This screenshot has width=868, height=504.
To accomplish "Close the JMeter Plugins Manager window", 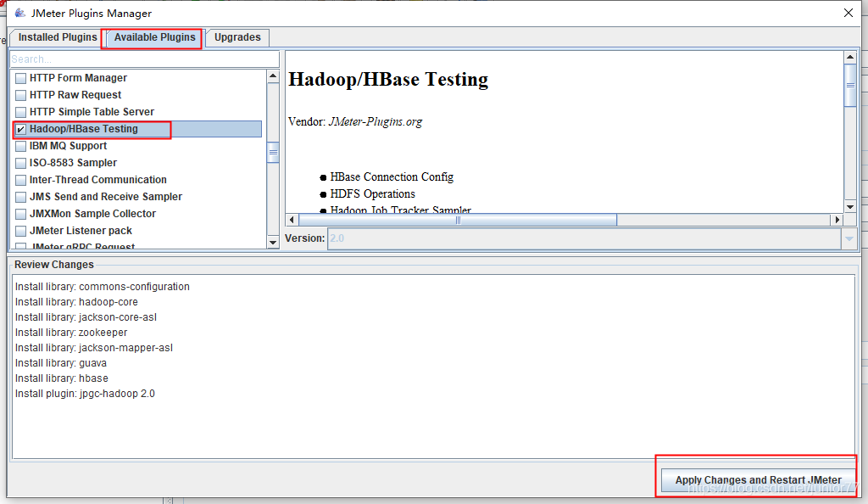I will (848, 13).
